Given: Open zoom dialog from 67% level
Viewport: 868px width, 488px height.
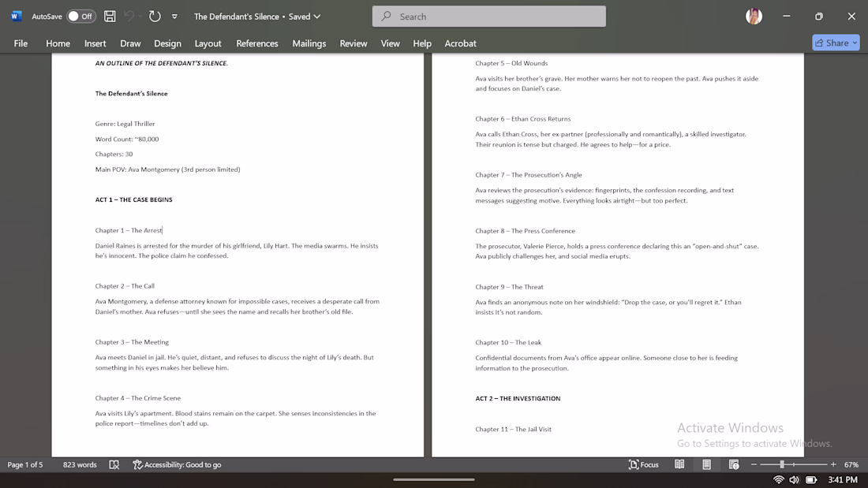Looking at the screenshot, I should click(x=851, y=465).
